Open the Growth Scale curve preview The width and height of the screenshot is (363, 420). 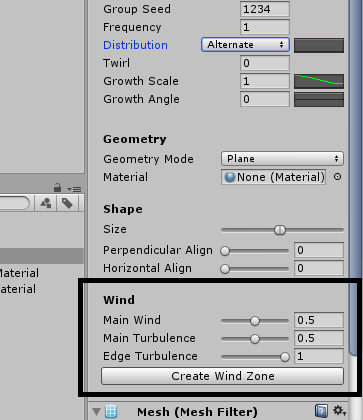click(319, 81)
